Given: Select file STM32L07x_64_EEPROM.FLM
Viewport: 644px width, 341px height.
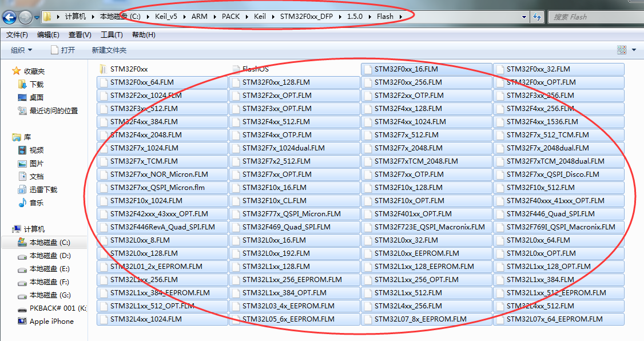Looking at the screenshot, I should click(559, 319).
